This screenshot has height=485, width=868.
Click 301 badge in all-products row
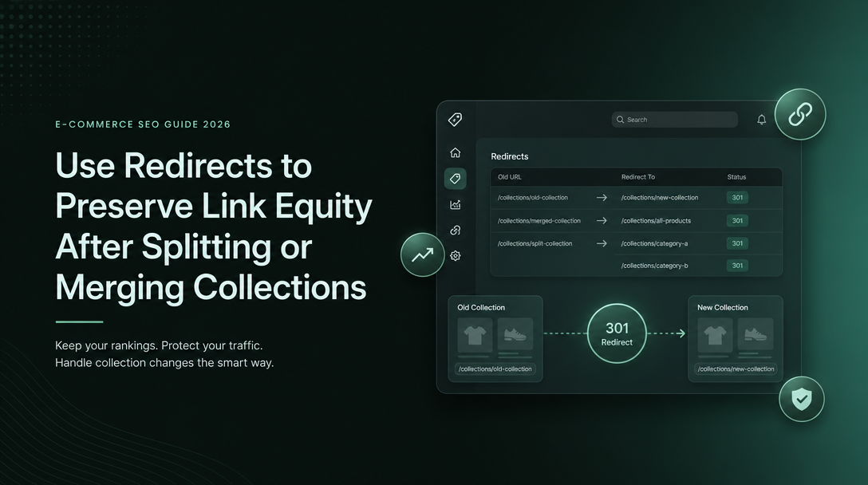737,221
